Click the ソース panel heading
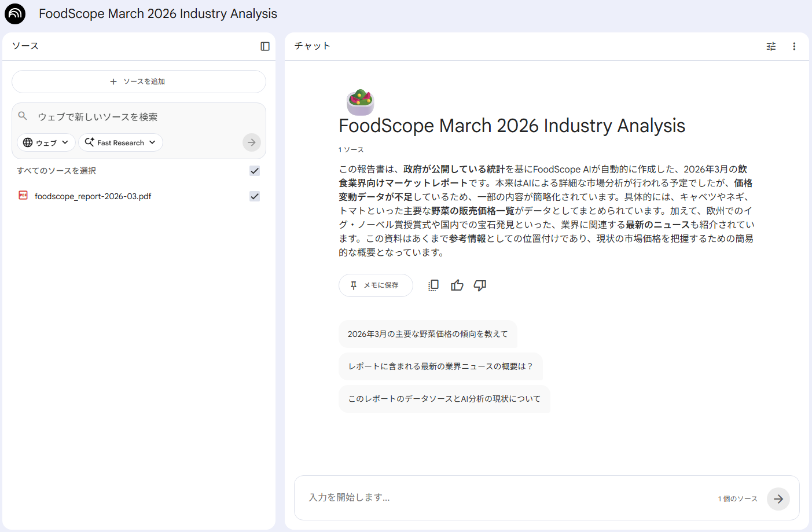Screen dimensions: 812x532 (x=25, y=46)
